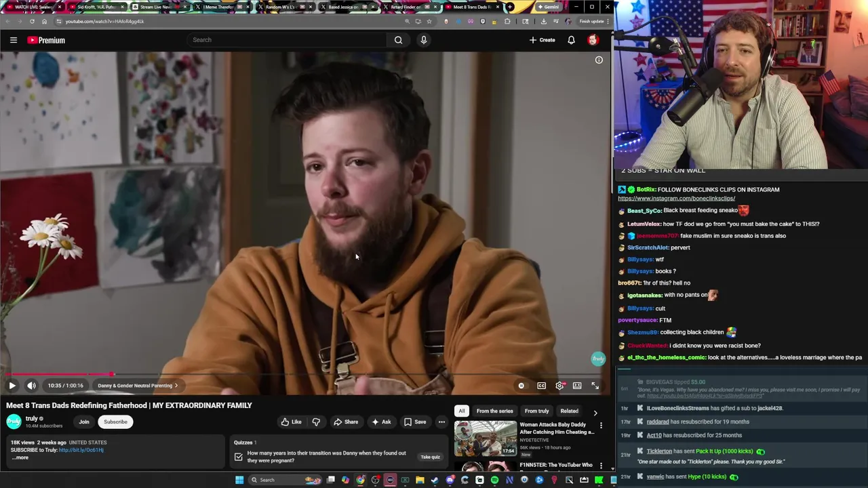Open the Chrome extensions puzzle icon

[x=507, y=21]
